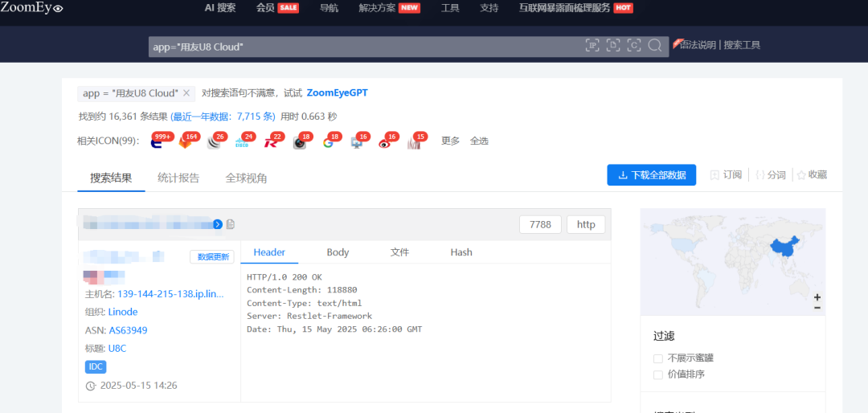Zoom in on the world map
The image size is (868, 413).
817,297
